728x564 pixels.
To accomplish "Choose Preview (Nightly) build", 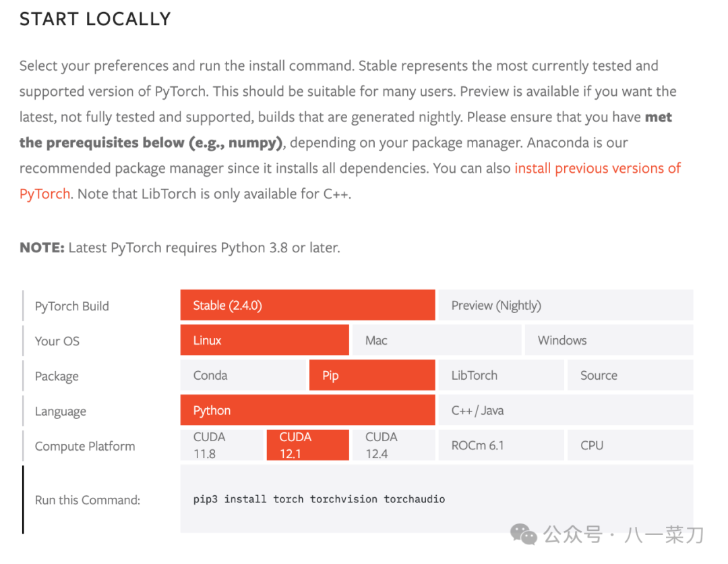I will click(x=565, y=305).
